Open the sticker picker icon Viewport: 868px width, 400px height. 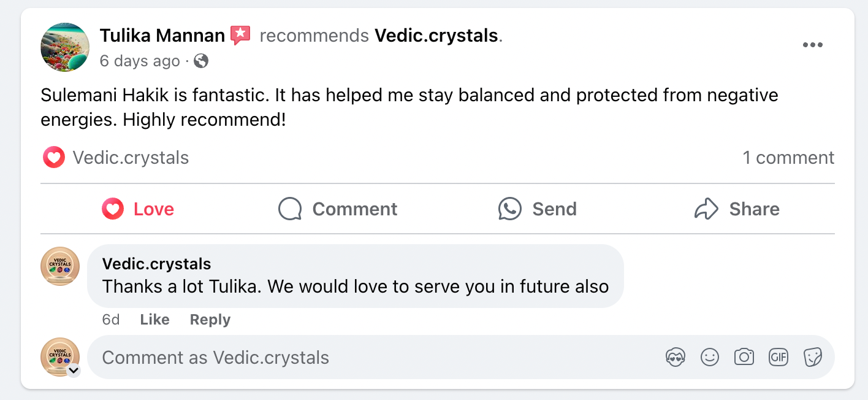coord(812,357)
